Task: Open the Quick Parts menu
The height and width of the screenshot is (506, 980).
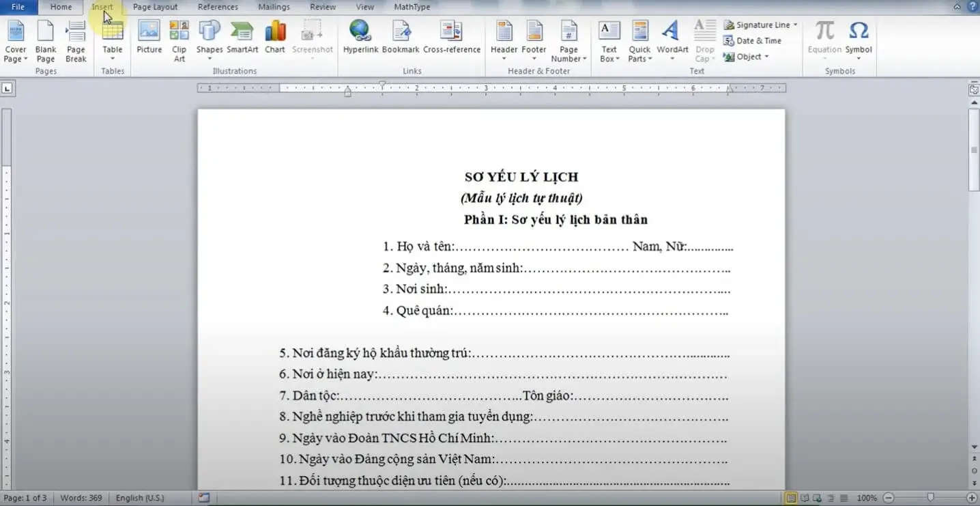Action: tap(639, 42)
